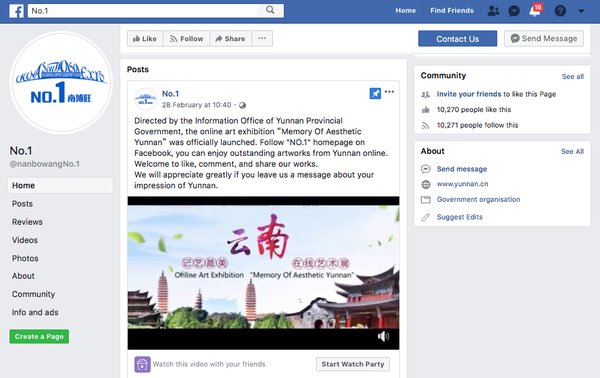The height and width of the screenshot is (378, 600).
Task: Click the Send Message button
Action: click(544, 39)
